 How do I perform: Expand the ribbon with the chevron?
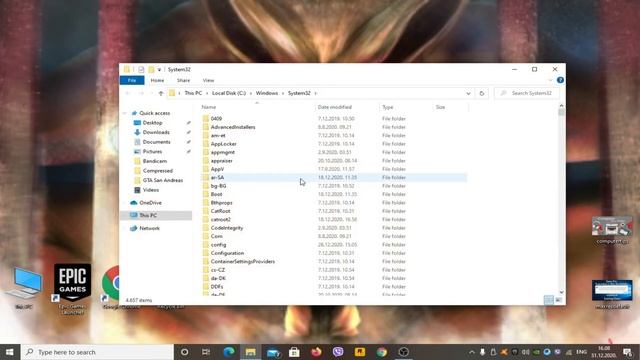[550, 80]
